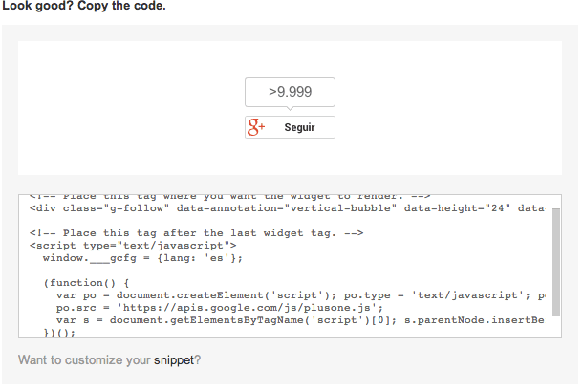Click the "(function() {" code line

pyautogui.click(x=92, y=284)
